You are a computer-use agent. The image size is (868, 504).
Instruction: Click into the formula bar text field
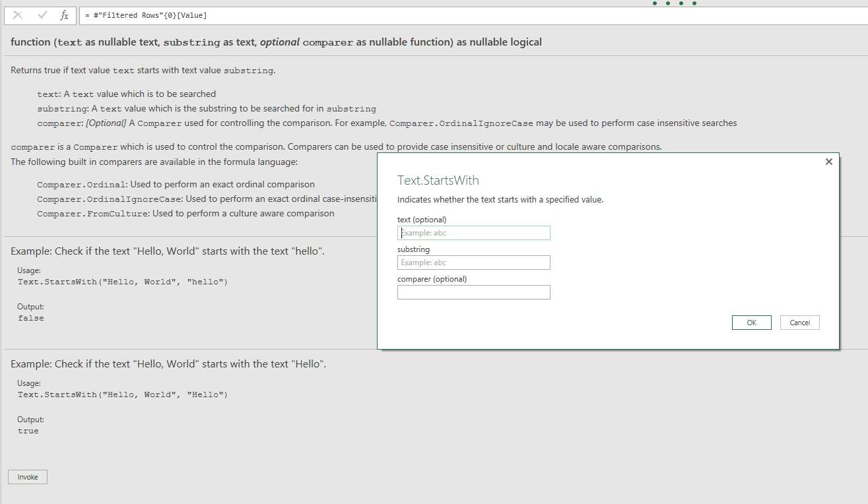[462, 15]
